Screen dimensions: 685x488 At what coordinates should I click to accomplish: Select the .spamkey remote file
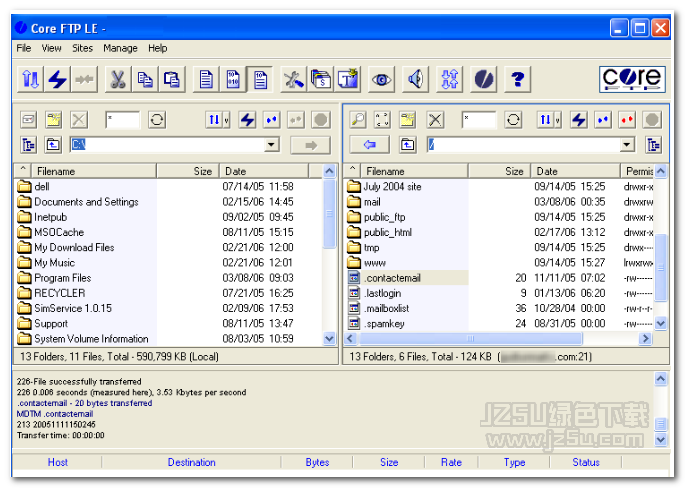pos(384,324)
